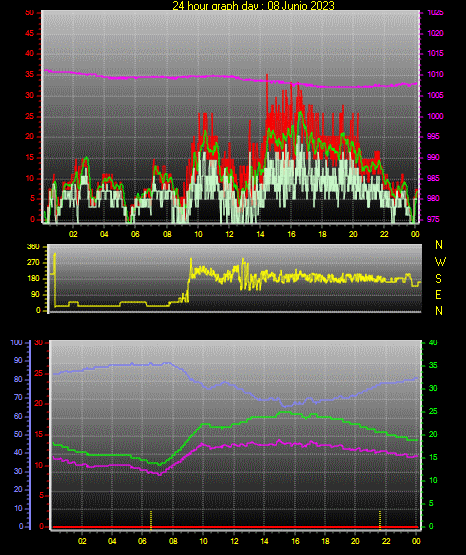Click the magenta pressure label 975
466x555 pixels.
click(x=433, y=219)
